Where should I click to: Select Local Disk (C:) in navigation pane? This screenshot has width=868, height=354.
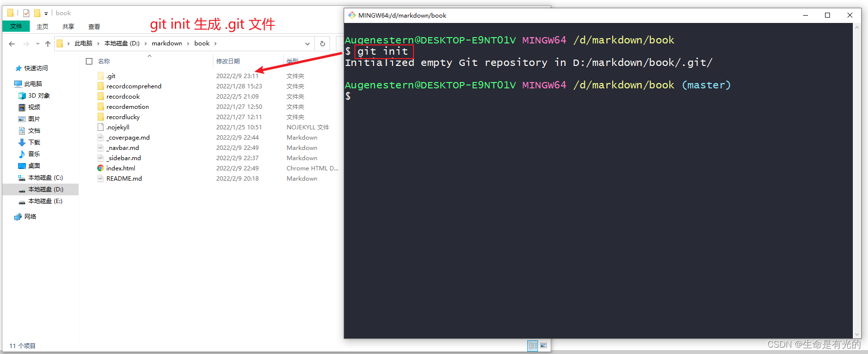(41, 178)
